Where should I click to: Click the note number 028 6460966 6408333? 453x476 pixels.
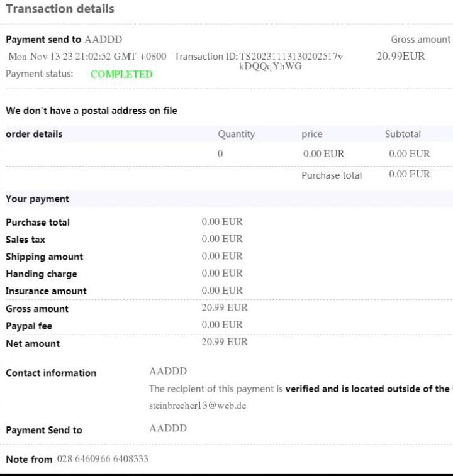coord(103,458)
